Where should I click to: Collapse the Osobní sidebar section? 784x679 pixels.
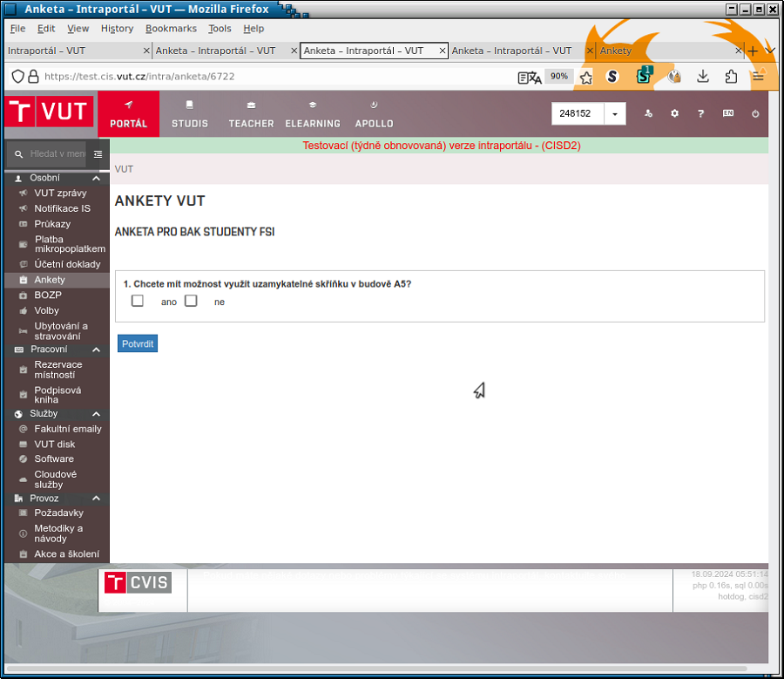[x=96, y=178]
